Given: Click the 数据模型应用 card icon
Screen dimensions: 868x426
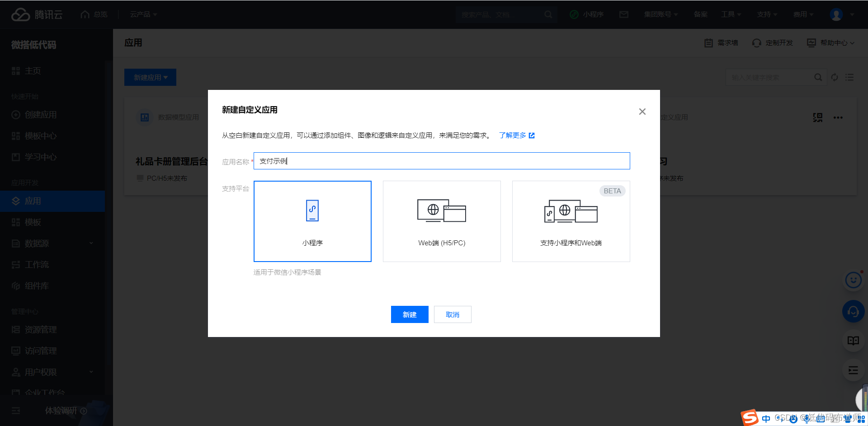Looking at the screenshot, I should [145, 117].
